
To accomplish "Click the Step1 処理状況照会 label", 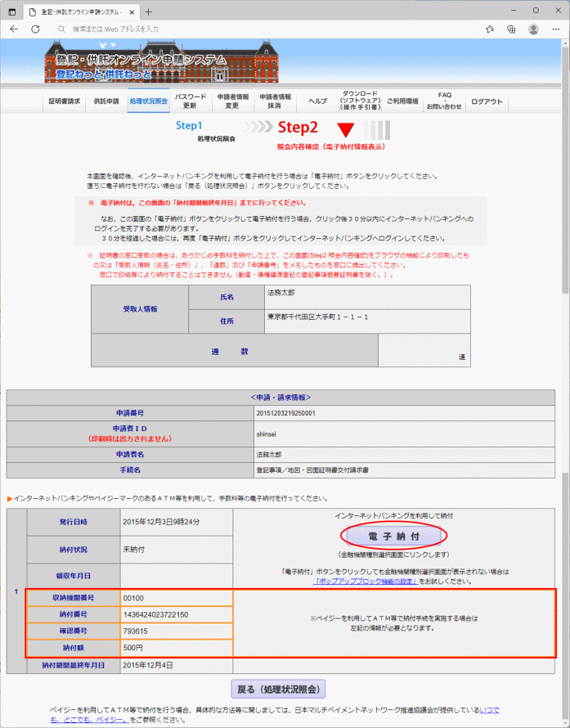I will click(205, 130).
